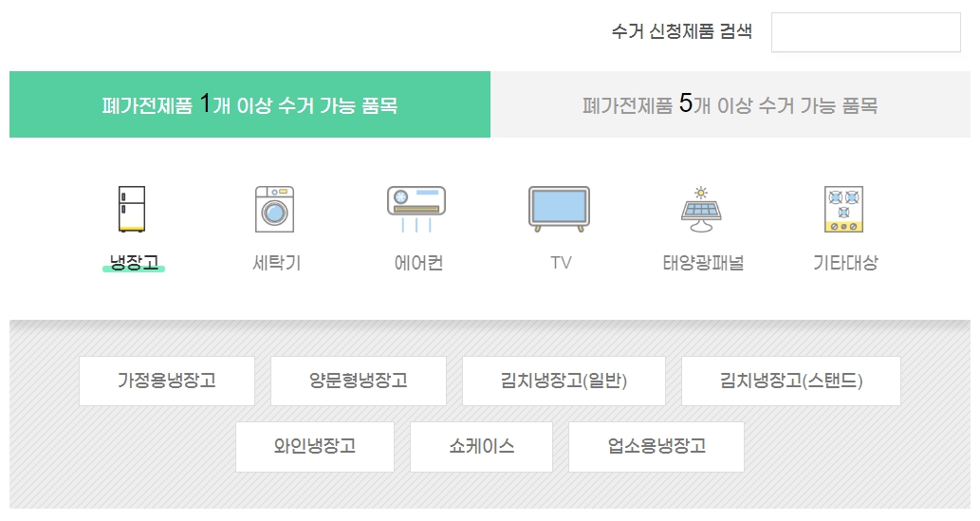
Task: Open the 폐가전제품 1개 이상 수거 가능 품목 tab
Action: pyautogui.click(x=250, y=104)
